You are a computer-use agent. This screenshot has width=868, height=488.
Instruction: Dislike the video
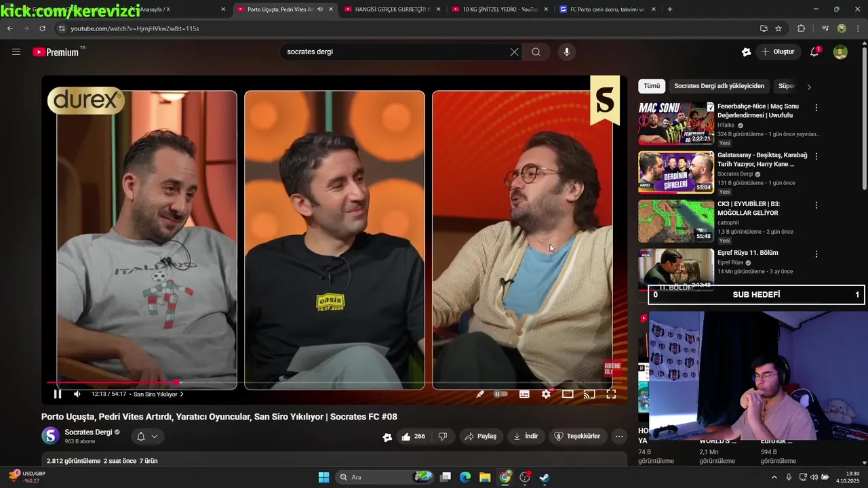[443, 436]
